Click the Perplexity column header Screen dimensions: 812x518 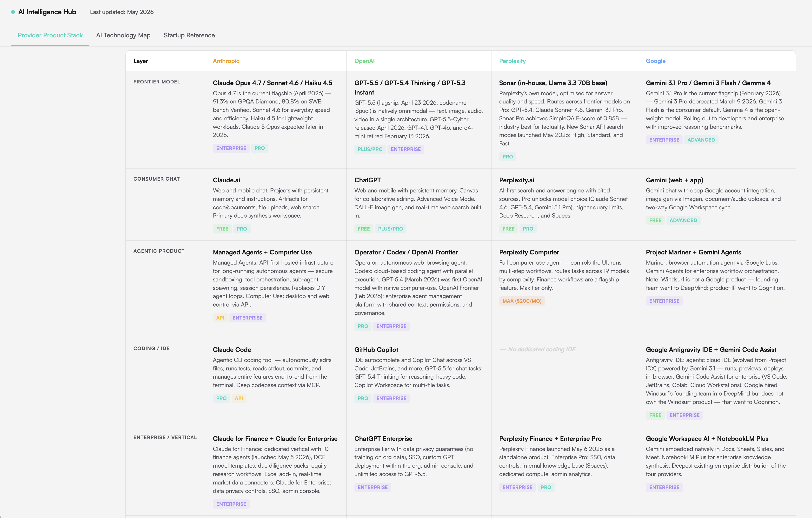tap(512, 61)
